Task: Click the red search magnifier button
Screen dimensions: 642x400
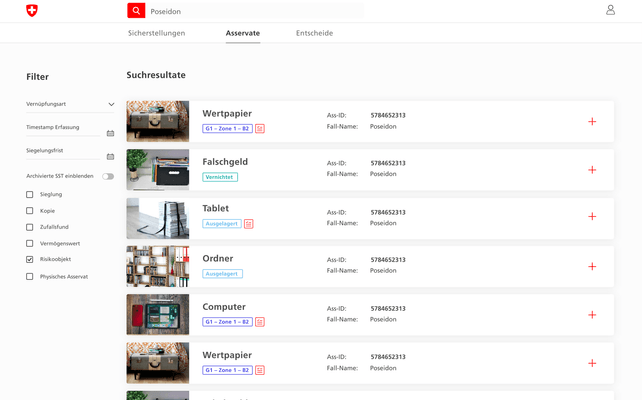Action: [x=136, y=11]
